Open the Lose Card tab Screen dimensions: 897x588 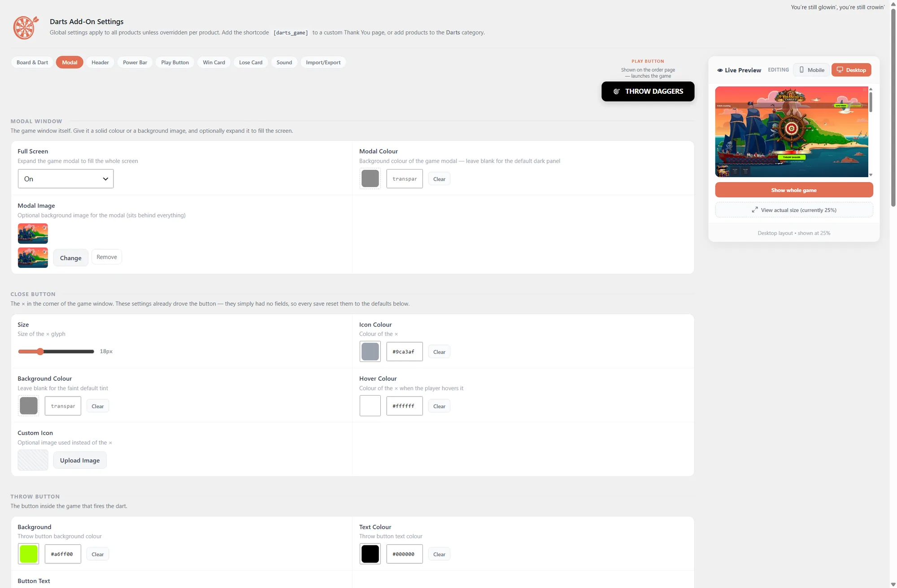pyautogui.click(x=251, y=62)
